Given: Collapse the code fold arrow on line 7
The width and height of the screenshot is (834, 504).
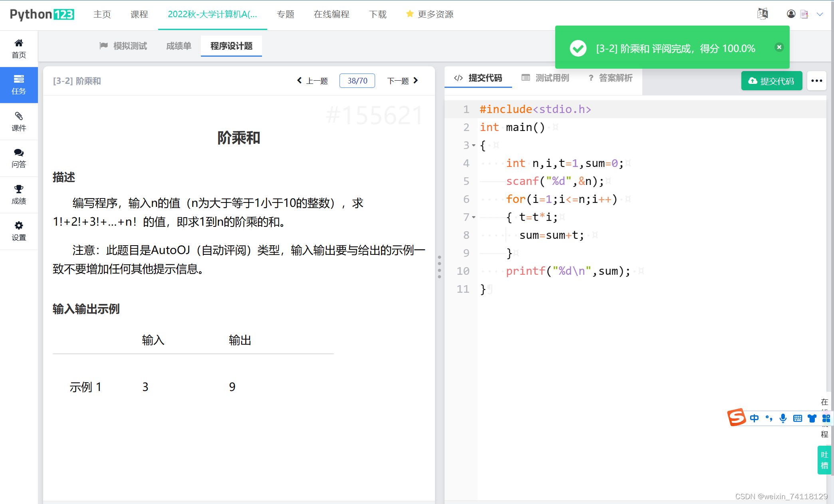Looking at the screenshot, I should [x=474, y=217].
